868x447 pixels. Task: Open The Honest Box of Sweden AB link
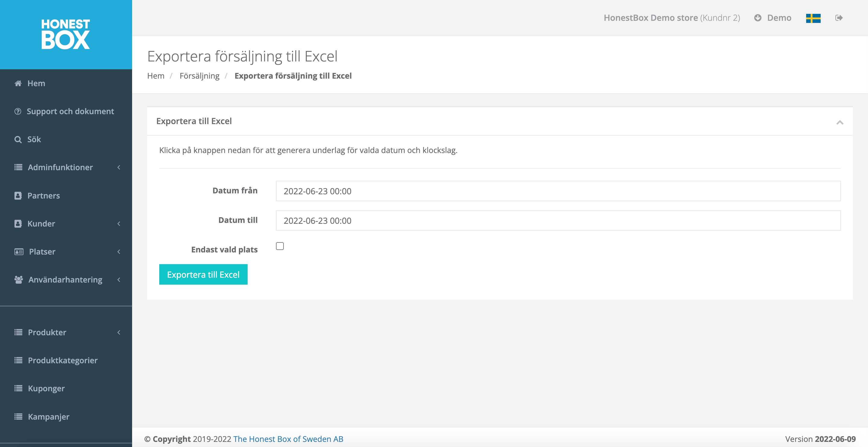point(288,439)
